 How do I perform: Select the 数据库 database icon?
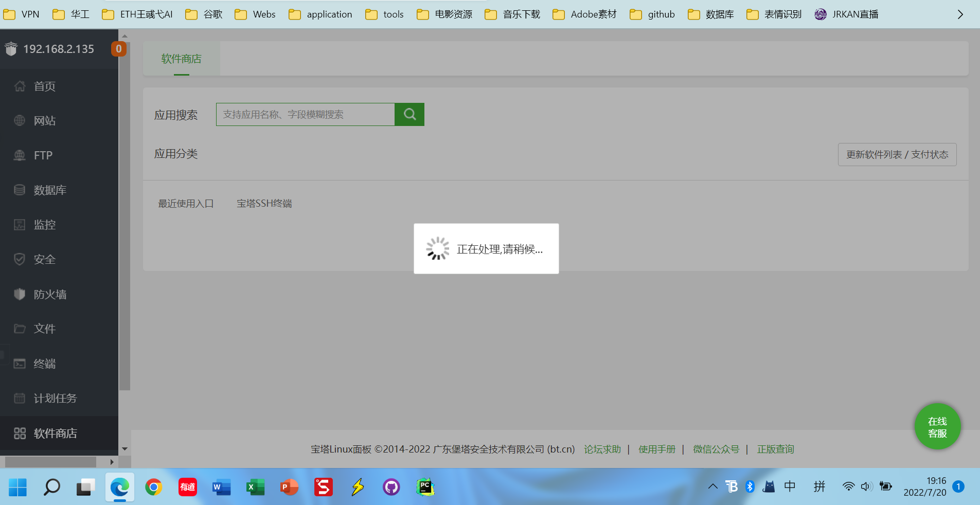point(19,190)
